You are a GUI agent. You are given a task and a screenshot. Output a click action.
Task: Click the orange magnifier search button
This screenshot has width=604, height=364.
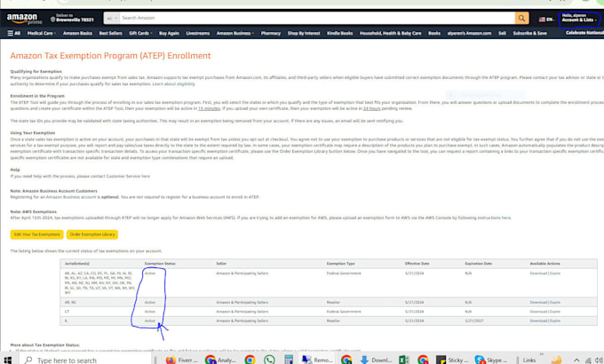coord(521,18)
